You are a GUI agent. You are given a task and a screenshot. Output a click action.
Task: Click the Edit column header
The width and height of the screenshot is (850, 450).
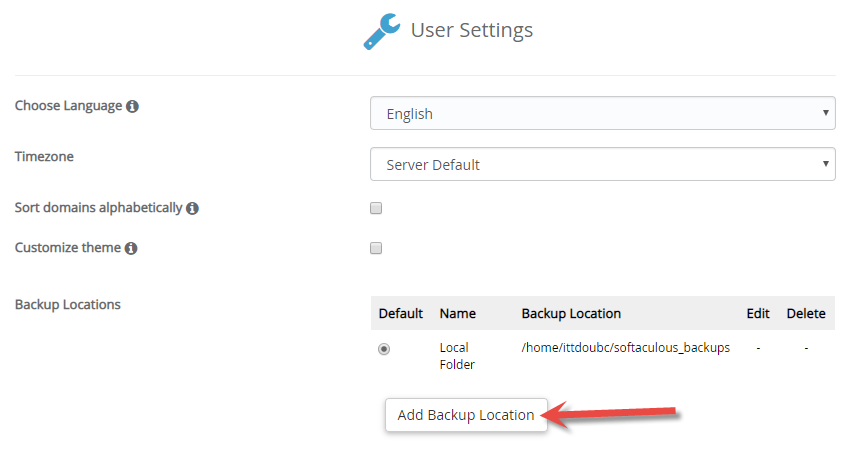tap(758, 313)
